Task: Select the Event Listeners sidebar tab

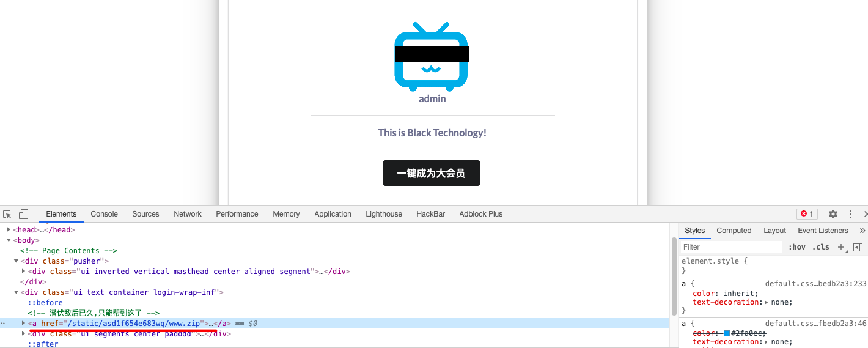Action: coord(823,231)
